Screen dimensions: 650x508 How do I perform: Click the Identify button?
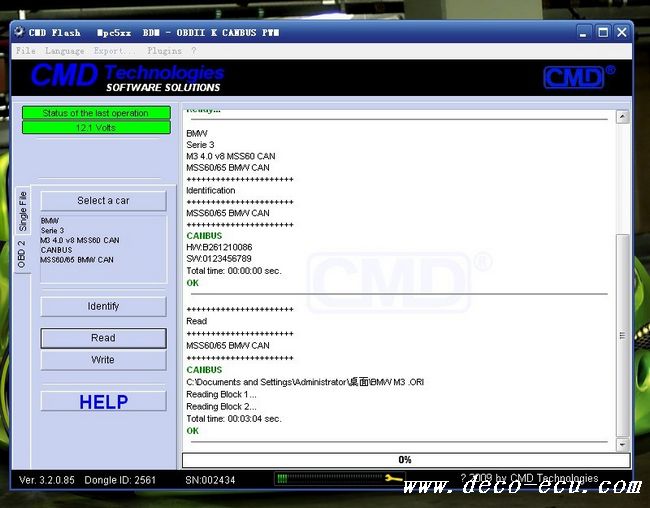click(103, 306)
